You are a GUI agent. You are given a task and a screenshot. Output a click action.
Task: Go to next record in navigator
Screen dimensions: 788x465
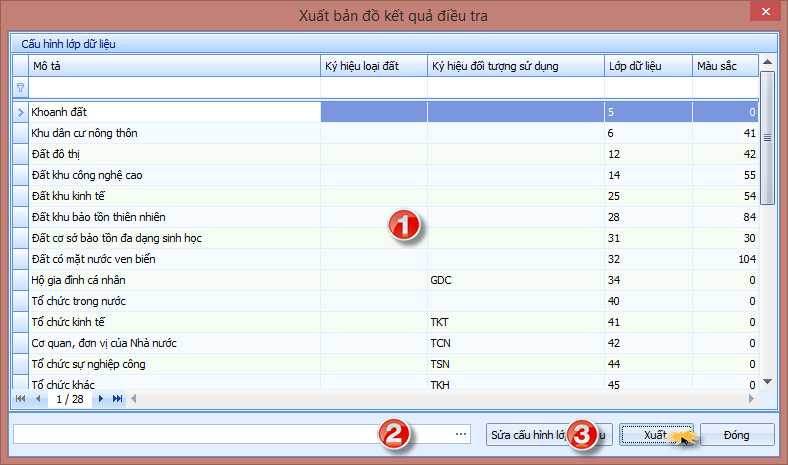[x=101, y=398]
